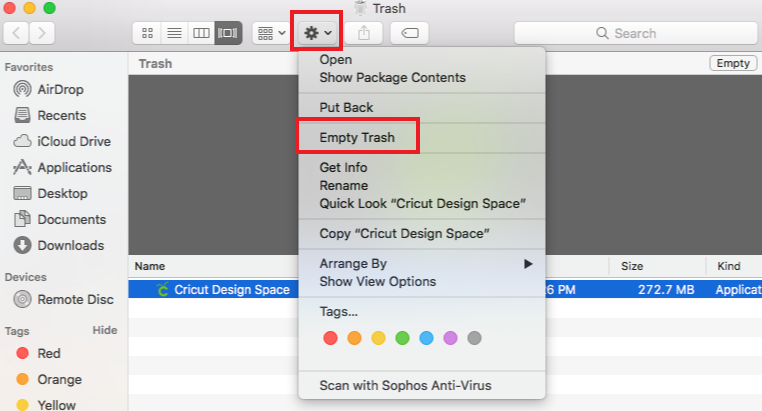Open the gear Action dropdown menu
The image size is (762, 411).
pos(317,33)
